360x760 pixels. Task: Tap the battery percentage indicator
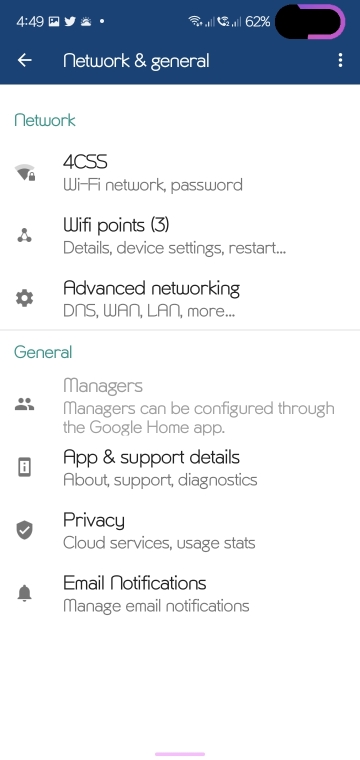[257, 21]
